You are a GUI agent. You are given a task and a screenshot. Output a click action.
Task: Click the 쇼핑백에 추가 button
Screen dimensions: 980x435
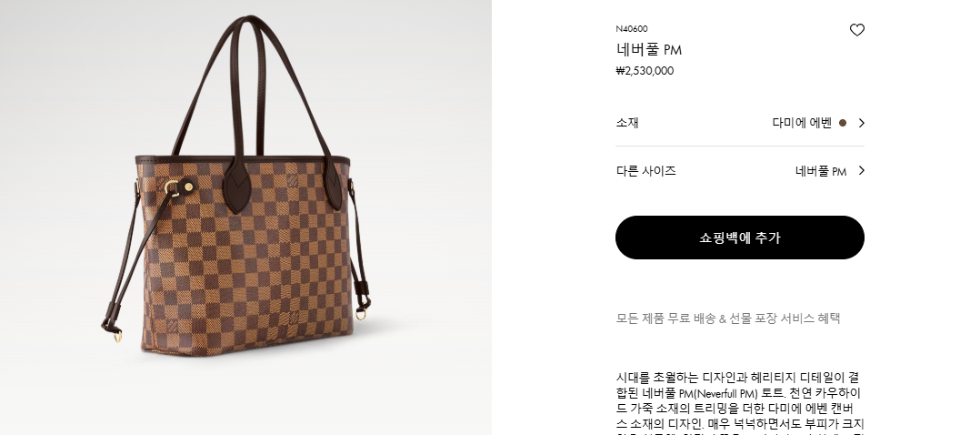tap(739, 238)
